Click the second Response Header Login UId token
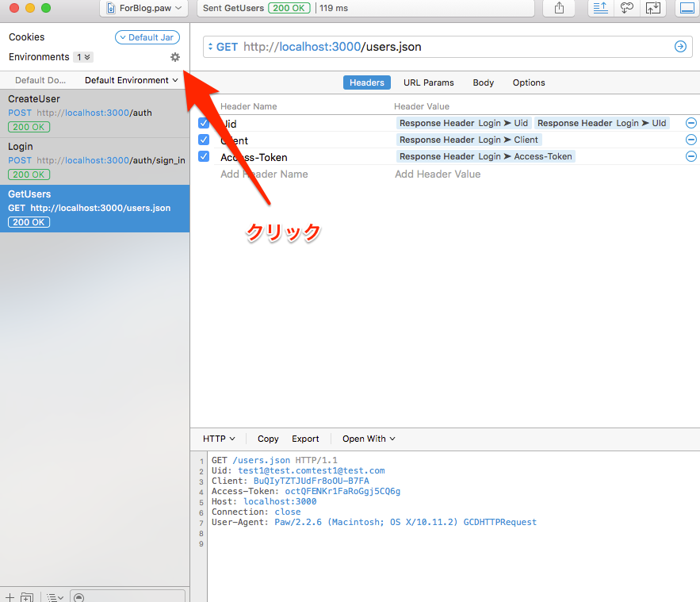The height and width of the screenshot is (602, 700). click(x=602, y=123)
